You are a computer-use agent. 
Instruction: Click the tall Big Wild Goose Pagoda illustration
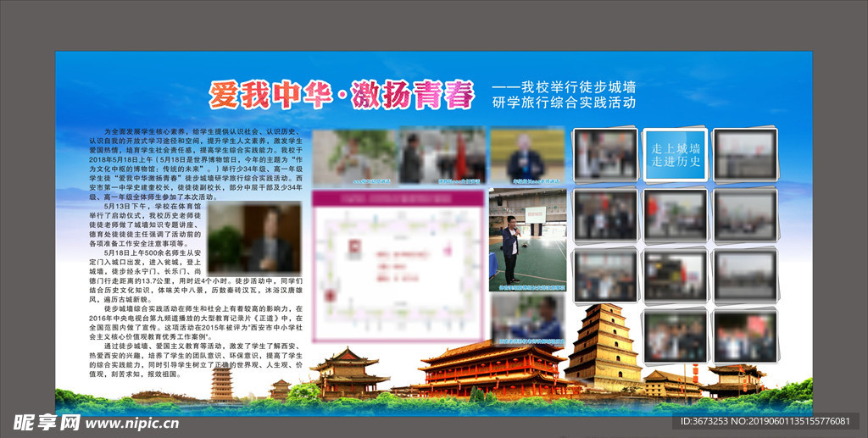coord(604,347)
